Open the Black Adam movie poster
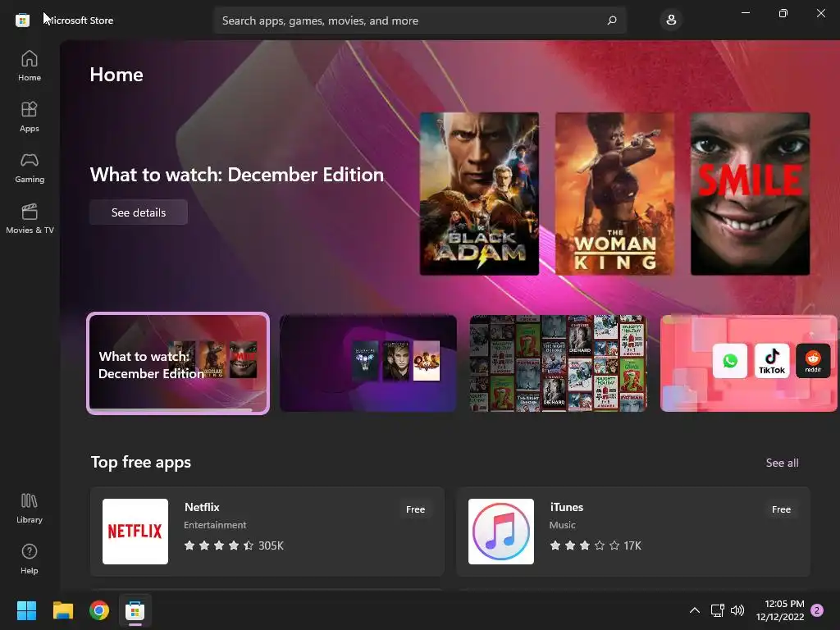Screen dimensions: 840x630 (479, 194)
